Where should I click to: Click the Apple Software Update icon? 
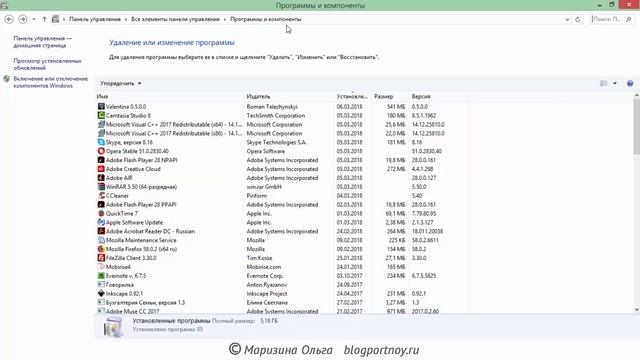[x=101, y=222]
